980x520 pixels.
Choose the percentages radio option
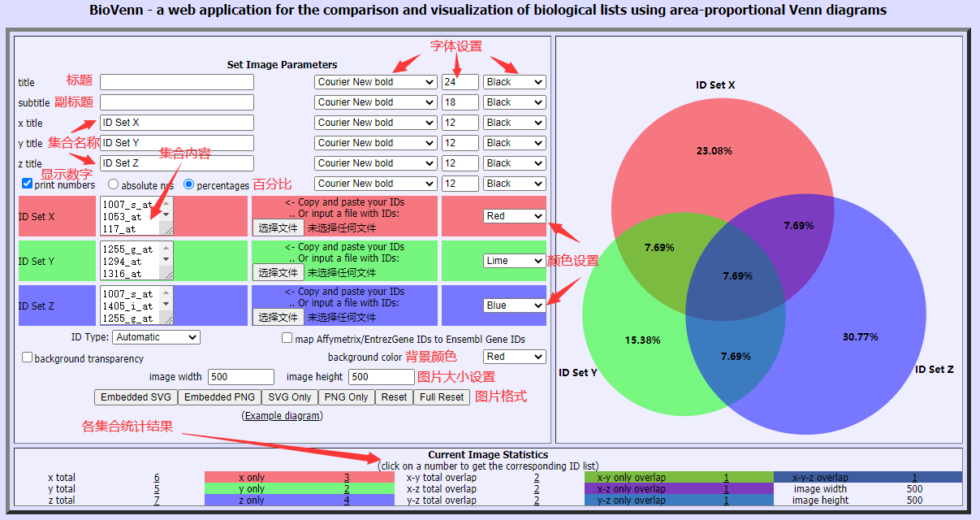[188, 184]
